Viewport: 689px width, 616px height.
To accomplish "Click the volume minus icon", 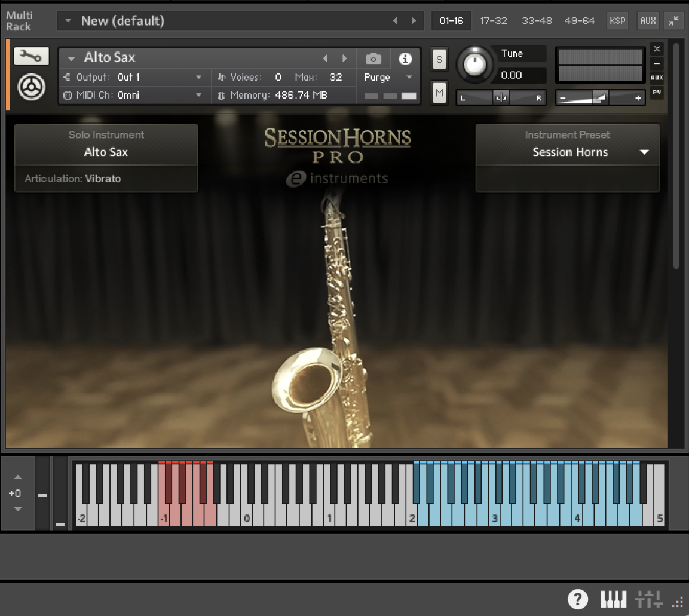I will [563, 98].
